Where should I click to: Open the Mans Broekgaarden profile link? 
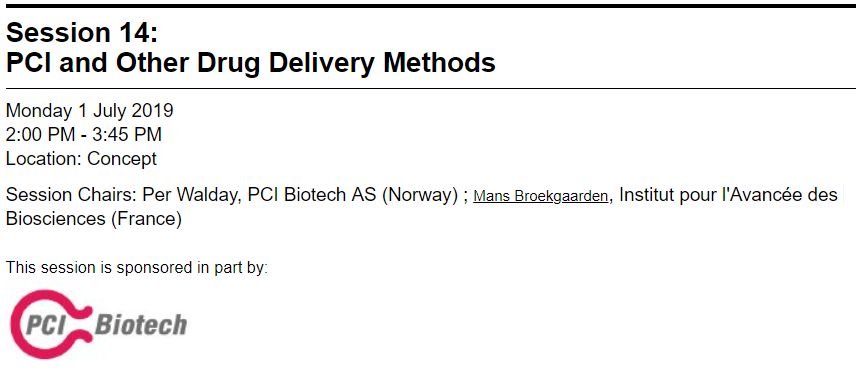[540, 197]
